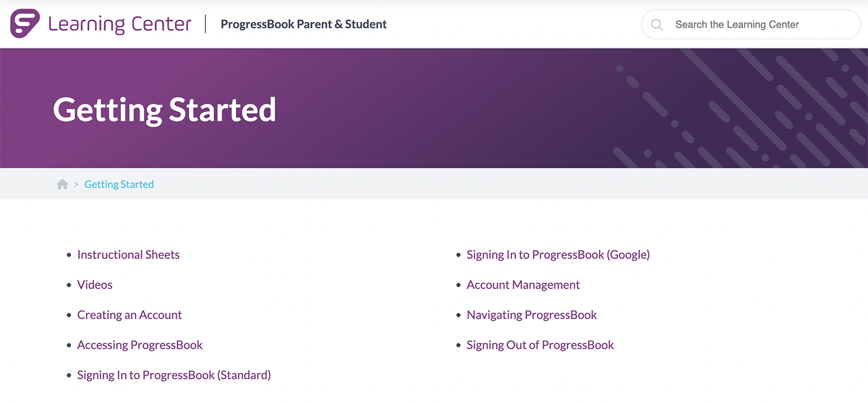Open the Learning Center title text
The width and height of the screenshot is (868, 403).
120,24
